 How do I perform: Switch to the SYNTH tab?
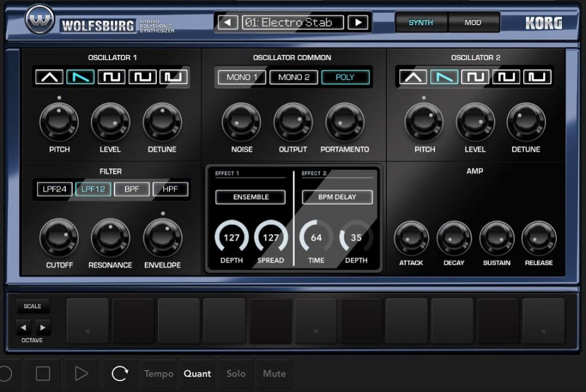(x=421, y=23)
